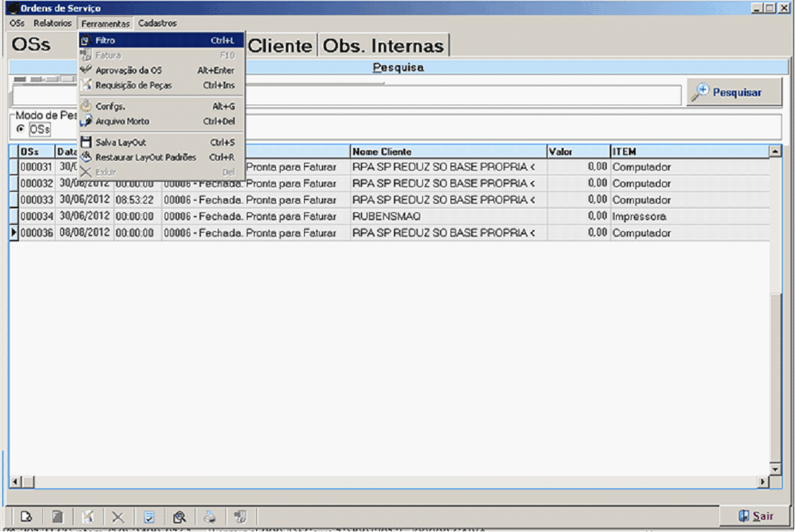Click the vertical scrollbar down arrow

click(775, 469)
